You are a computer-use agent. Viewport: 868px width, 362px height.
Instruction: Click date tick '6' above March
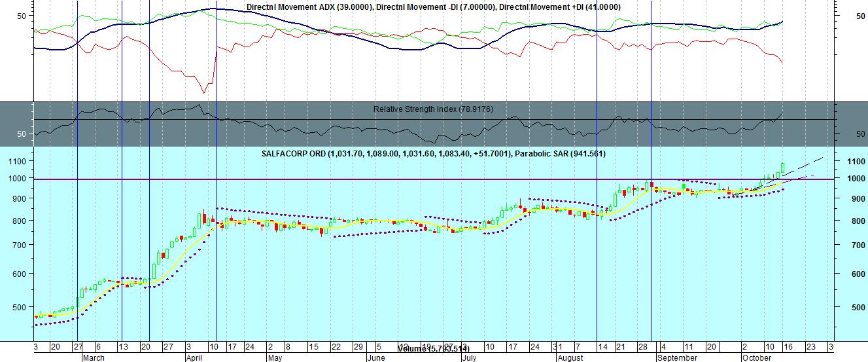(97, 347)
